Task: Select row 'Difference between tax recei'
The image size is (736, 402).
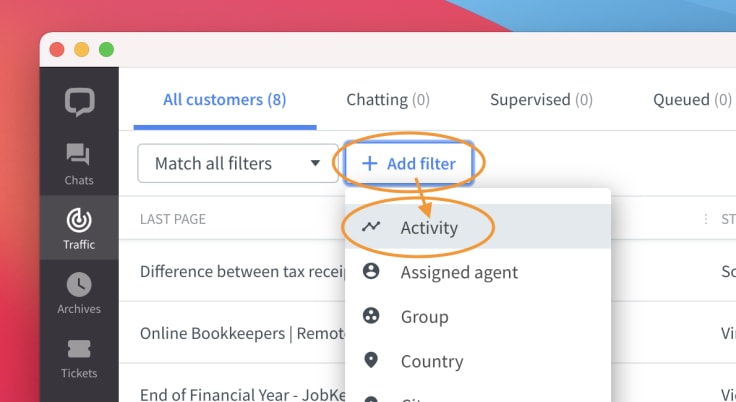Action: [x=242, y=271]
